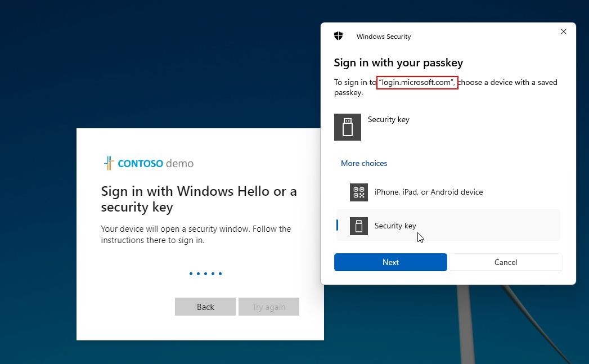The image size is (589, 364).
Task: Cancel the passkey sign-in dialog
Action: click(x=506, y=262)
